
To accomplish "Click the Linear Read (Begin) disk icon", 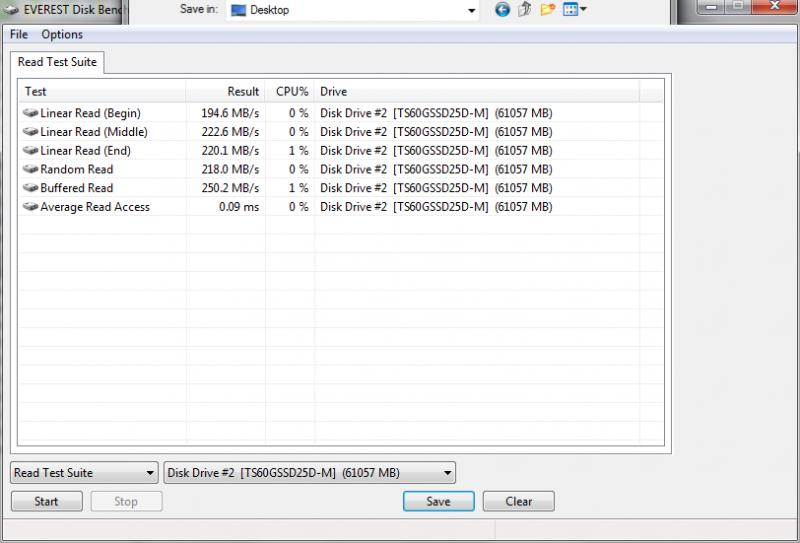I will pos(31,113).
